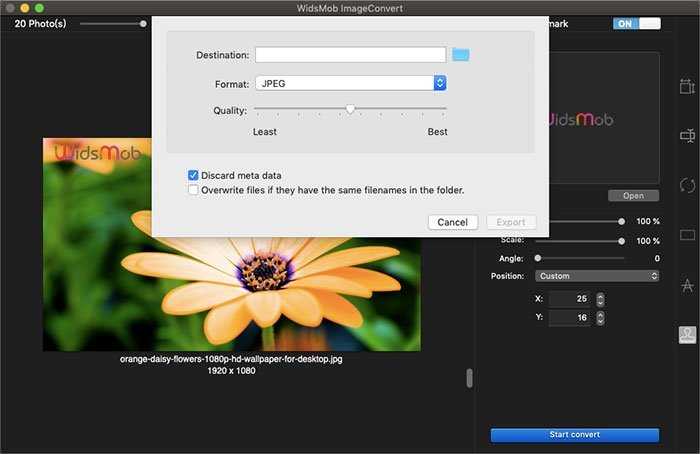
Task: Click the orange-daisy-flowers filename text
Action: (231, 359)
